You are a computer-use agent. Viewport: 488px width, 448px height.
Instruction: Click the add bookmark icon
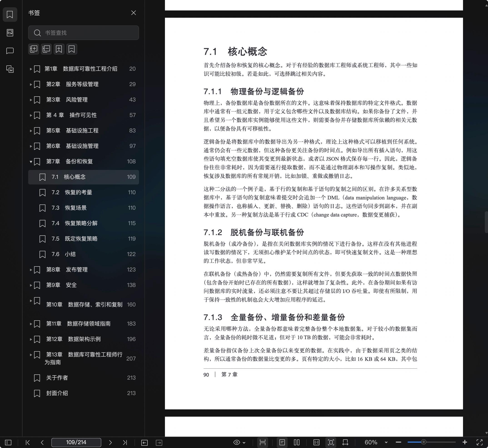(x=59, y=49)
